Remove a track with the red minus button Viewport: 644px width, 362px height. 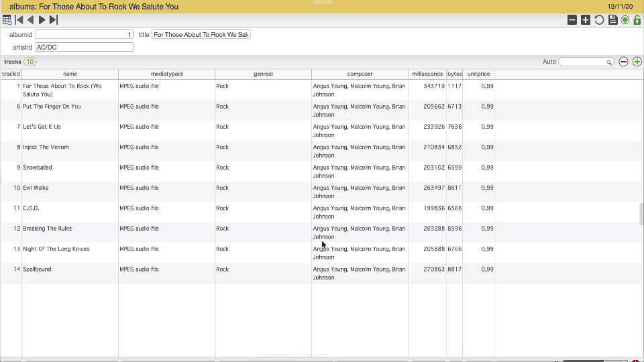pos(623,62)
